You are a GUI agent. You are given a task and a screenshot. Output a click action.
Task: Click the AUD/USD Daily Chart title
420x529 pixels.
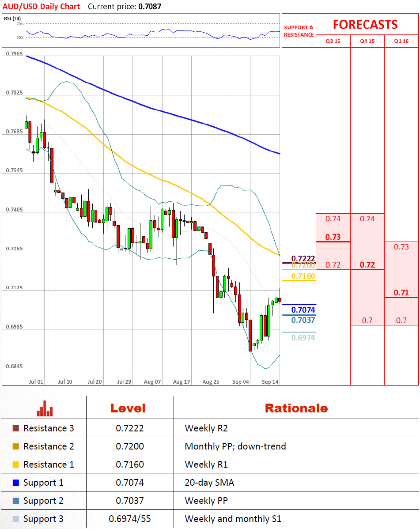pos(41,7)
